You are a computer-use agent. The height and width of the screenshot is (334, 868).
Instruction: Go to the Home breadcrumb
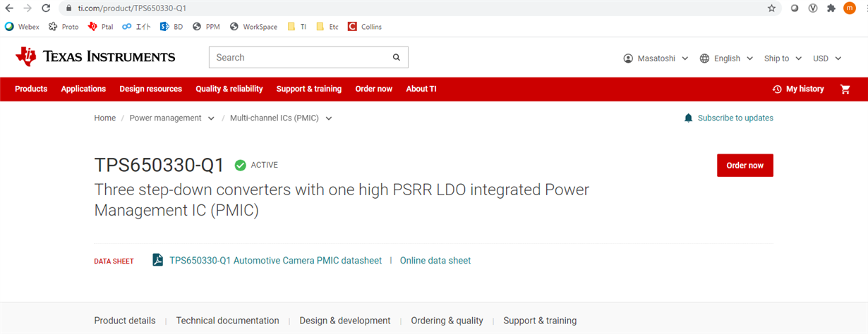tap(105, 118)
